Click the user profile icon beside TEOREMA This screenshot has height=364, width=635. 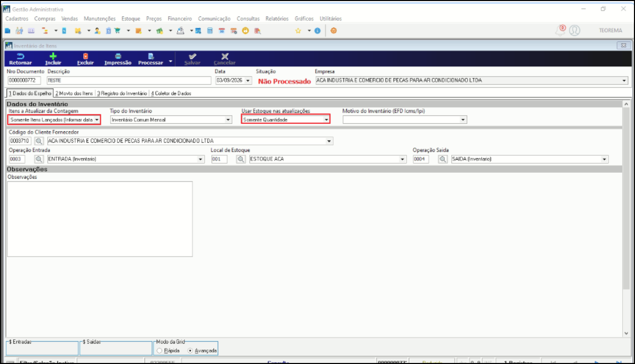(574, 30)
